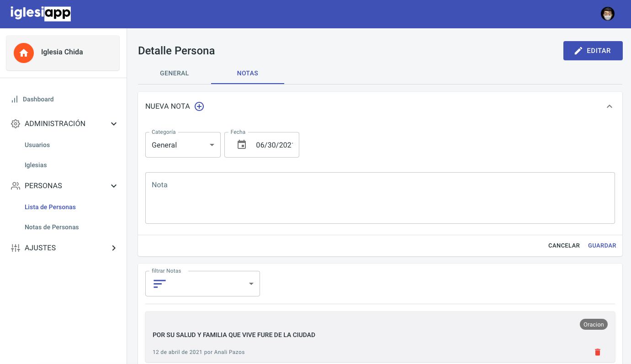Click the Oracion category chip

pos(594,325)
